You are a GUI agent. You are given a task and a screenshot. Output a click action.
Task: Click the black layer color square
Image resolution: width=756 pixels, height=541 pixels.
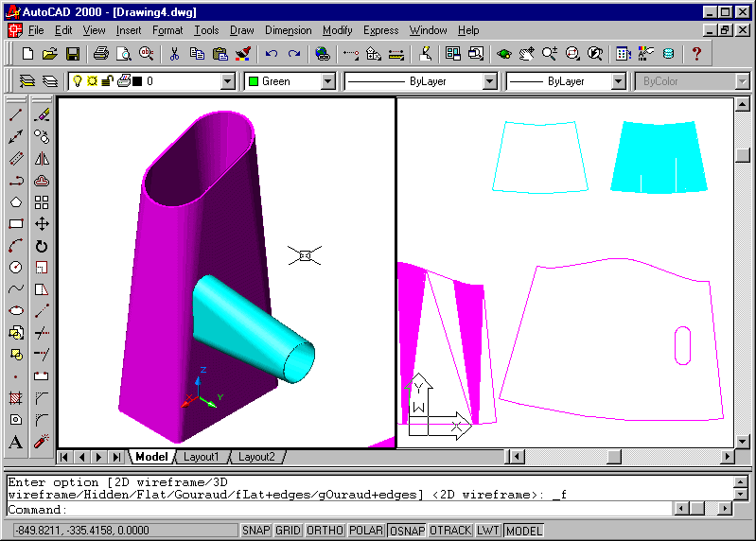click(137, 81)
